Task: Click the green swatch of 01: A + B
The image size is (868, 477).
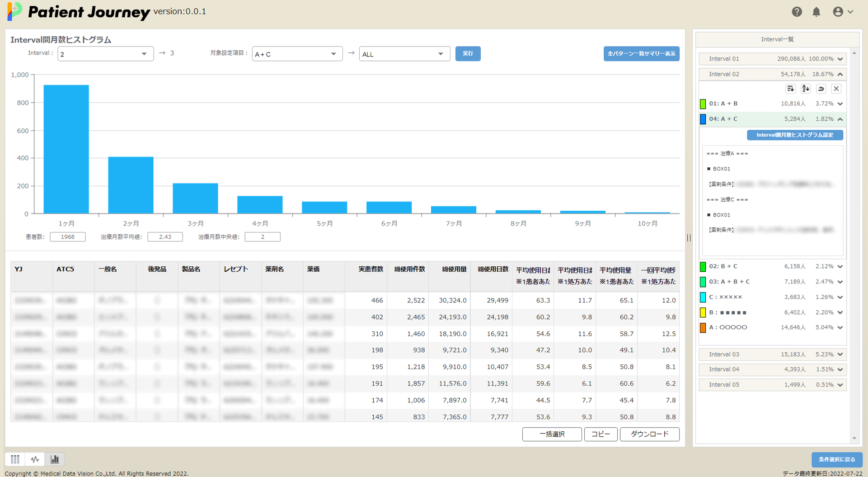Action: (703, 104)
